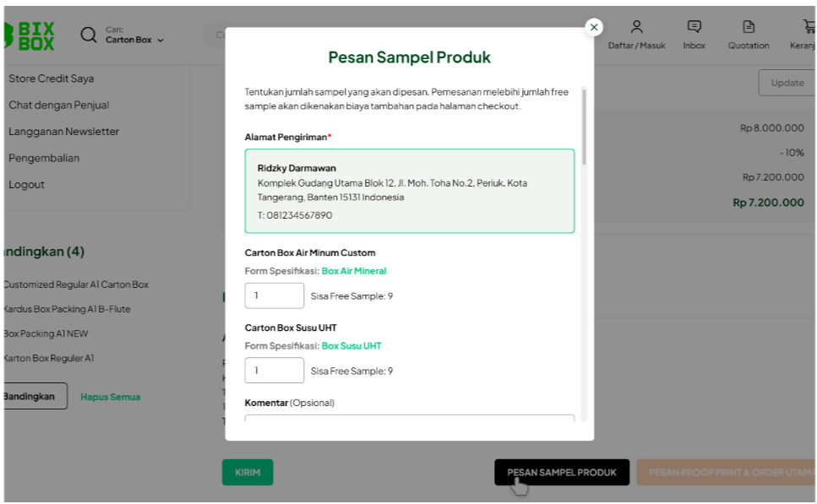Select the Ridzky Darmawan shipping address card

[x=409, y=191]
